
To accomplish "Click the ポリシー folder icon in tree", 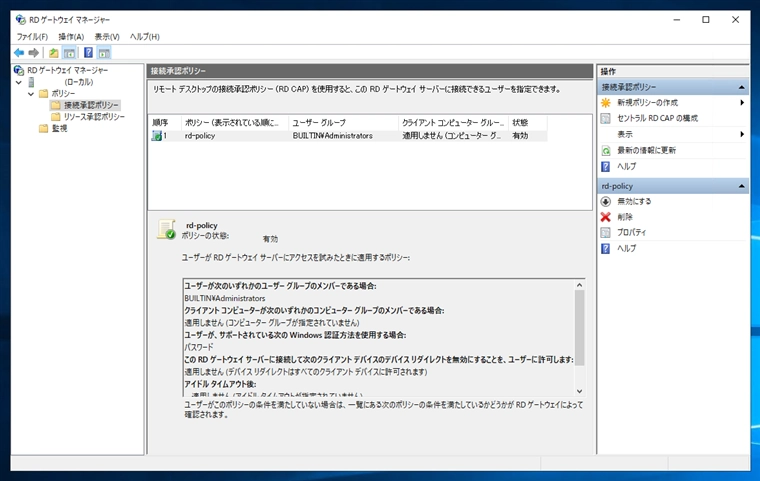I will click(44, 93).
